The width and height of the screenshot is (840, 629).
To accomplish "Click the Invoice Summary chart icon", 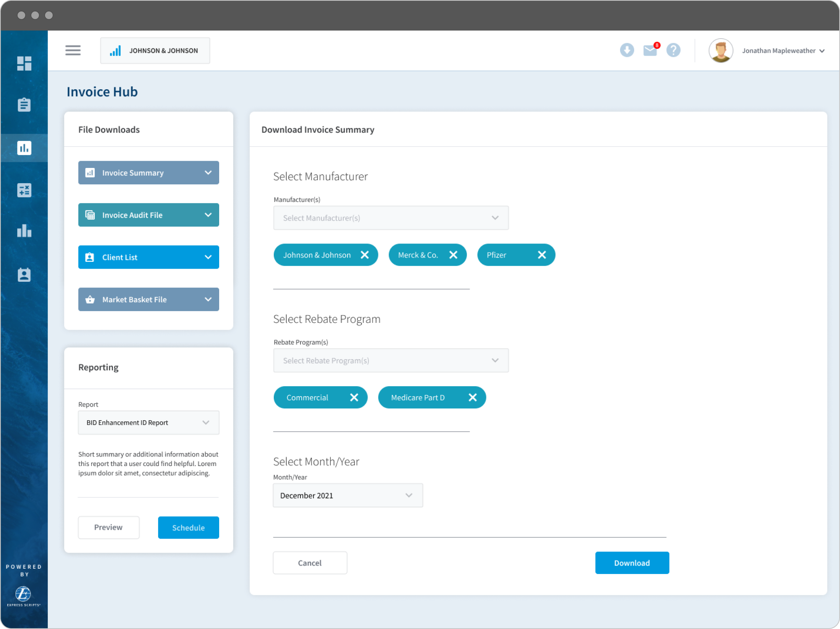I will (x=90, y=173).
